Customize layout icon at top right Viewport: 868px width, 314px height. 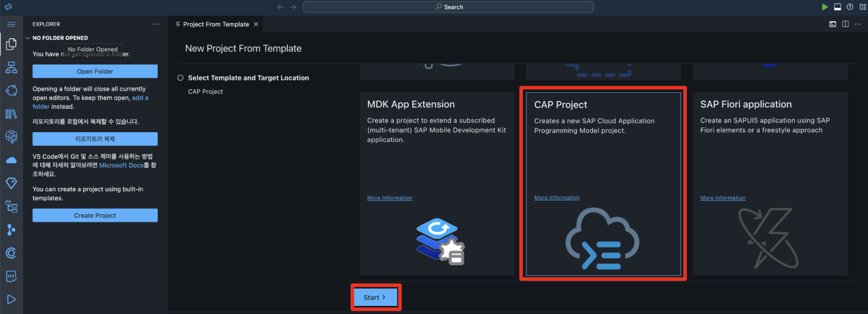[x=863, y=7]
